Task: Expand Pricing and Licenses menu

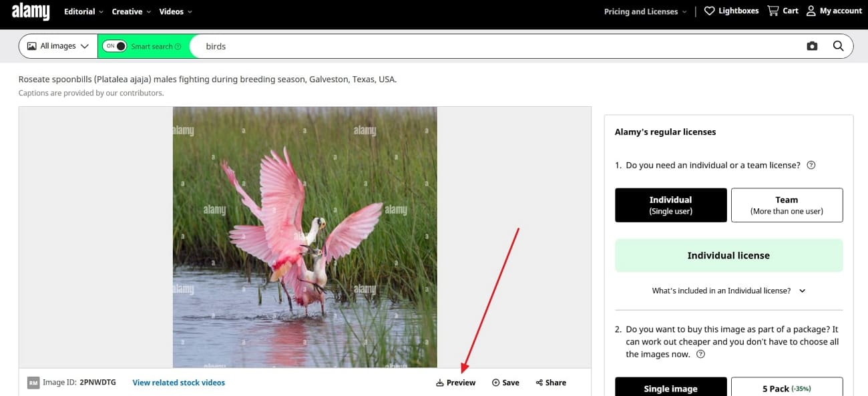Action: click(645, 11)
